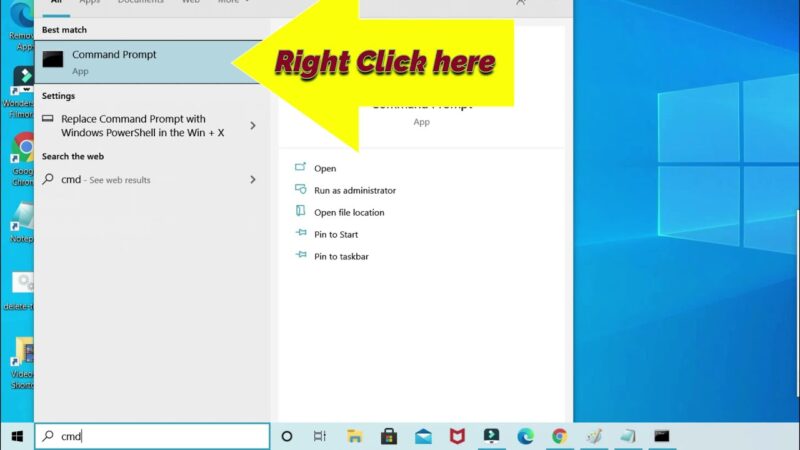This screenshot has width=800, height=450.
Task: Open McAfee red shield taskbar icon
Action: pos(457,436)
